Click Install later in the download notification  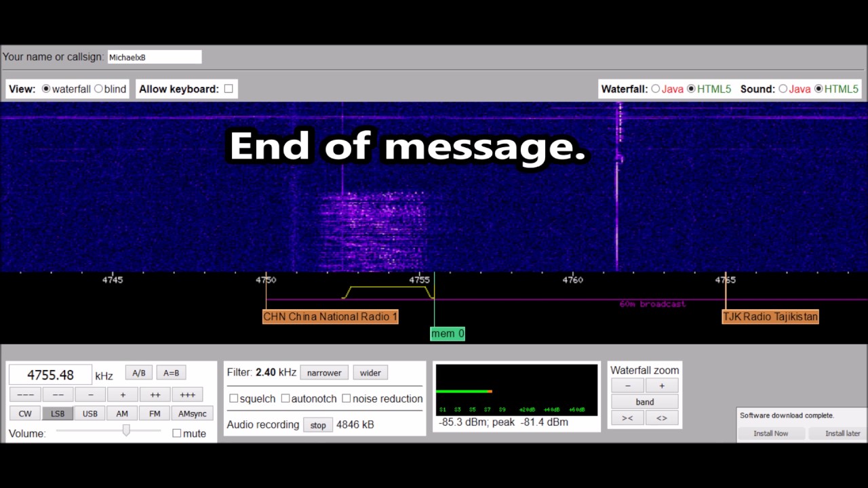tap(842, 433)
